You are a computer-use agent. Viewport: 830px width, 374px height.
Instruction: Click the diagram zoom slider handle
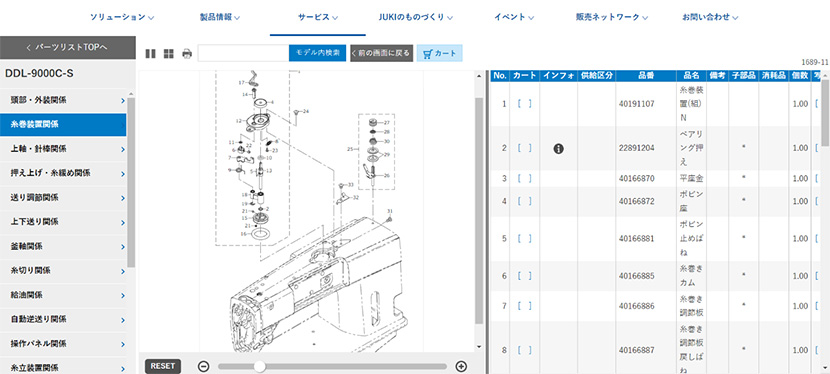point(259,366)
